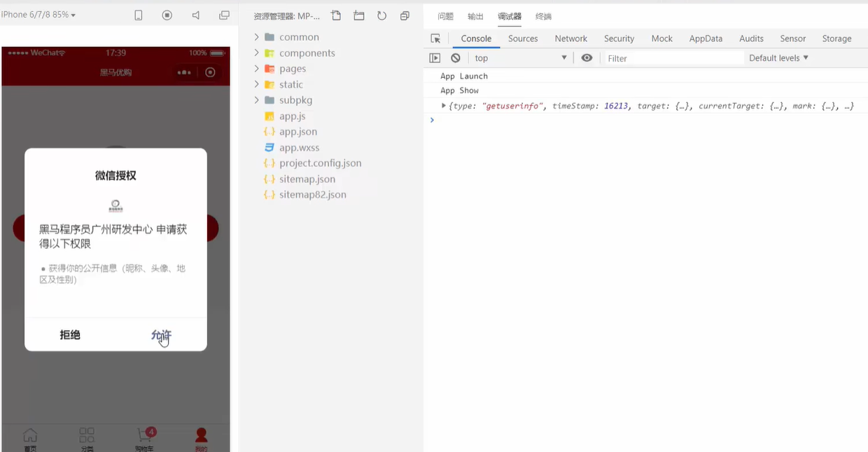868x452 pixels.
Task: Click 拒绝 to deny WeChat authorization
Action: [x=70, y=335]
